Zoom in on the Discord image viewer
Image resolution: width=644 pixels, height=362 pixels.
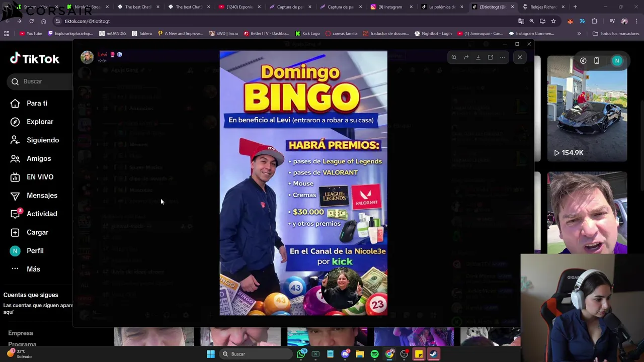(454, 57)
